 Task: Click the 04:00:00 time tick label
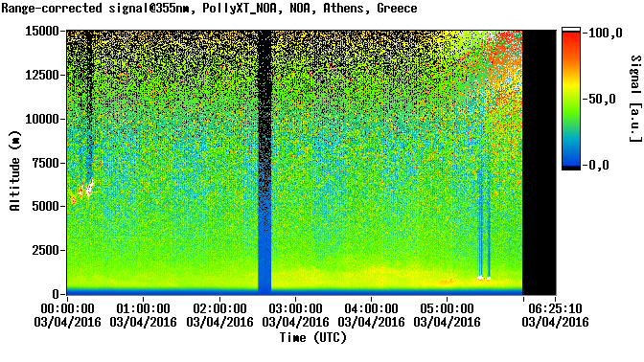[371, 308]
